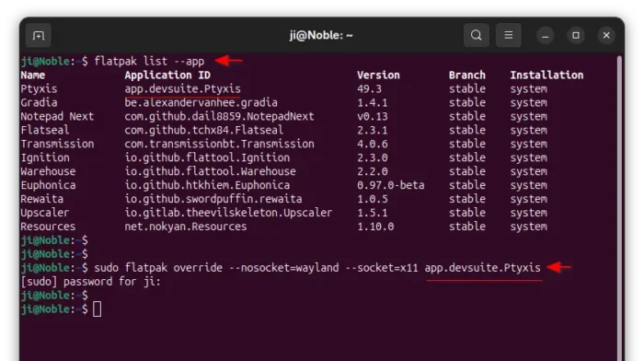
Task: Click 'io.github.htkhiem.Euphonica' application ID
Action: point(207,185)
